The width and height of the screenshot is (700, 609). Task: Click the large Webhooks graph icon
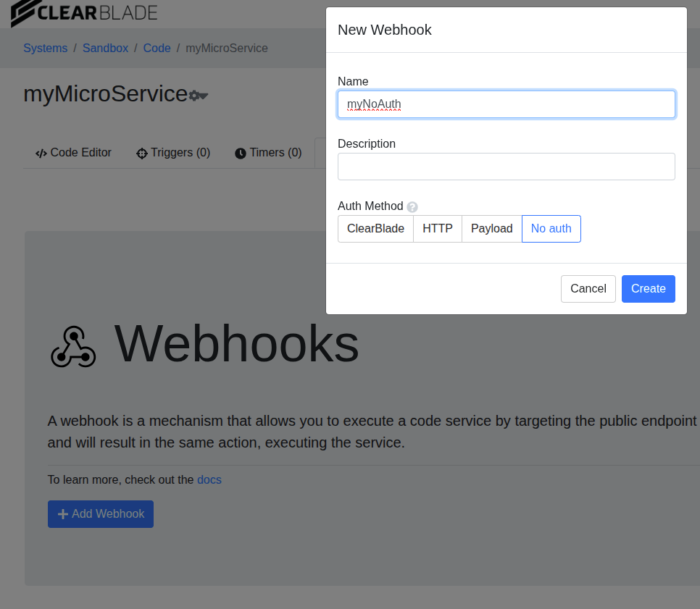73,346
